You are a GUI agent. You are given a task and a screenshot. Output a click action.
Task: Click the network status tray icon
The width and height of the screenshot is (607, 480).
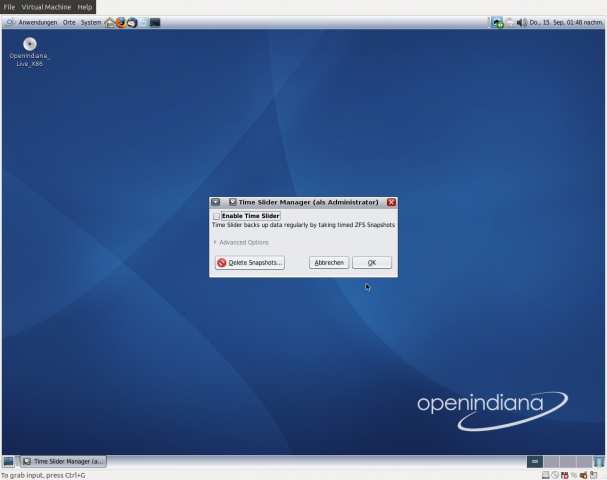click(497, 22)
